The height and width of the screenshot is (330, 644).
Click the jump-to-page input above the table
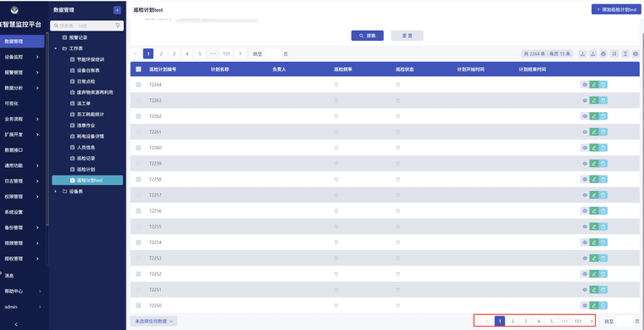273,53
